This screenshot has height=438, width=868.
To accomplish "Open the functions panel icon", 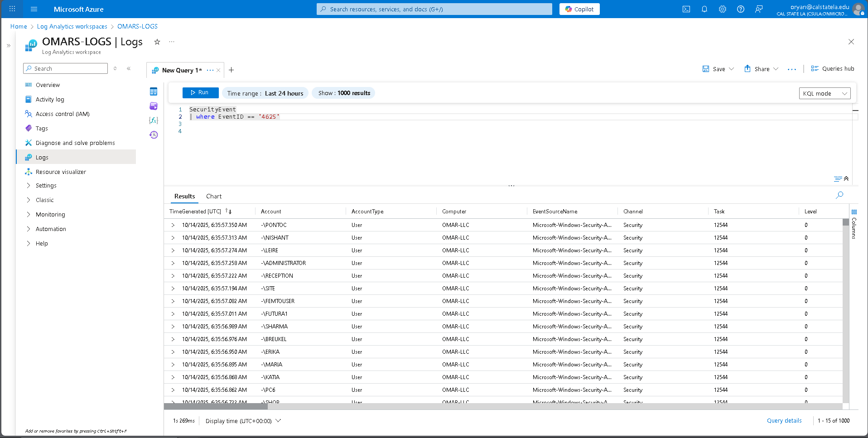I will [154, 120].
